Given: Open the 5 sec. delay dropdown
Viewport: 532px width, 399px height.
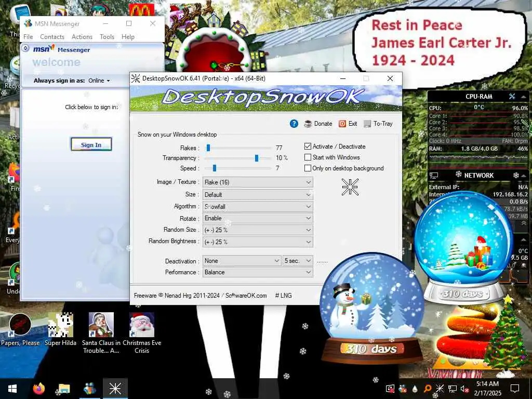Looking at the screenshot, I should pos(298,261).
